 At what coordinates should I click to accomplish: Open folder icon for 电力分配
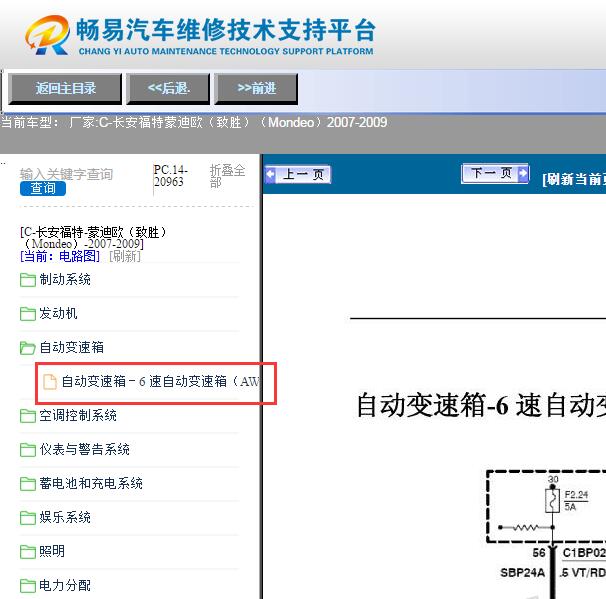[x=28, y=586]
